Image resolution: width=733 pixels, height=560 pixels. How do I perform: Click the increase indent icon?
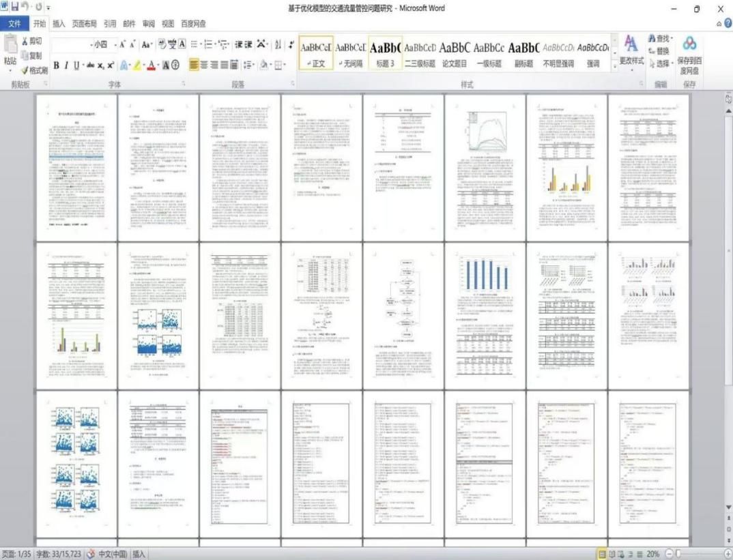[x=248, y=44]
